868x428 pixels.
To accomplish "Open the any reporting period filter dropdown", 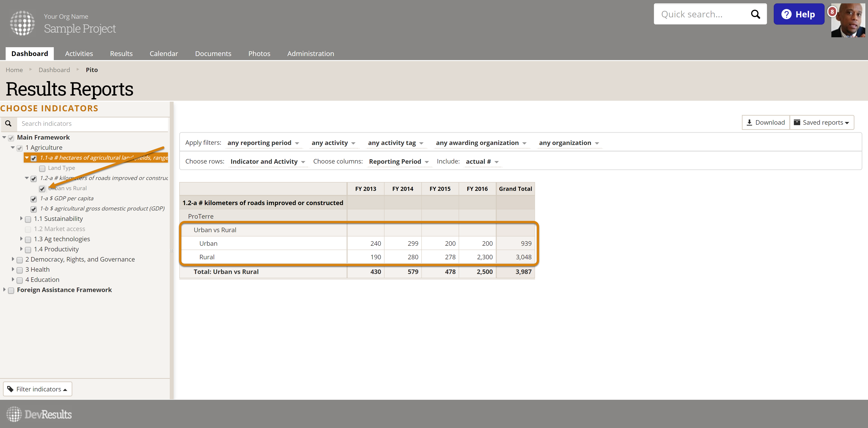I will (263, 143).
